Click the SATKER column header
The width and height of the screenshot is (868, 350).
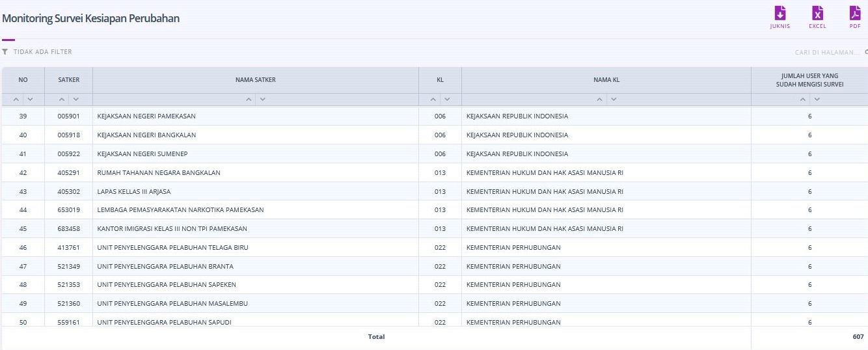click(x=69, y=80)
